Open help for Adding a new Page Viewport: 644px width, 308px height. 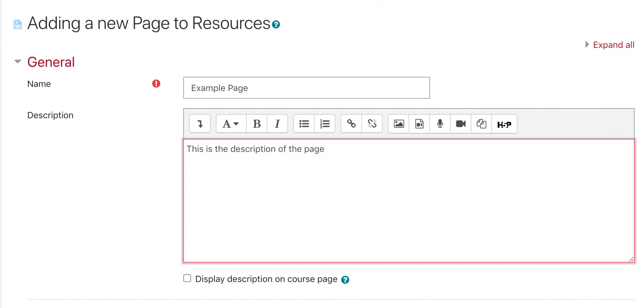coord(276,25)
